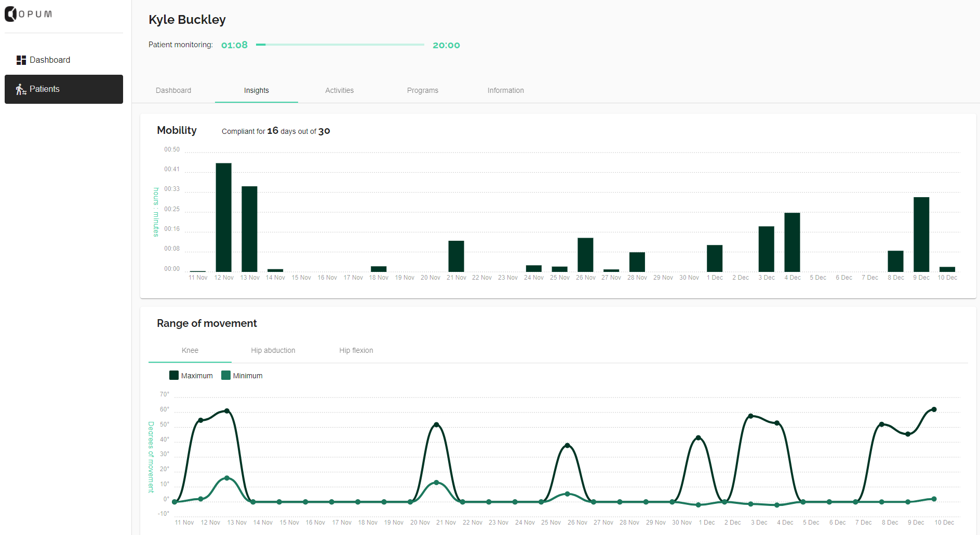This screenshot has width=980, height=535.
Task: Click the 26 Nov mobility bar
Action: pyautogui.click(x=585, y=255)
